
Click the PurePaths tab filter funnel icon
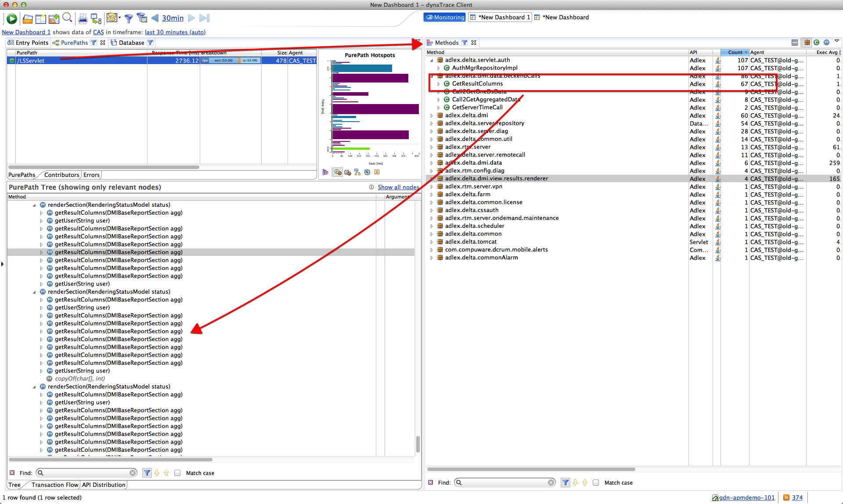click(94, 43)
